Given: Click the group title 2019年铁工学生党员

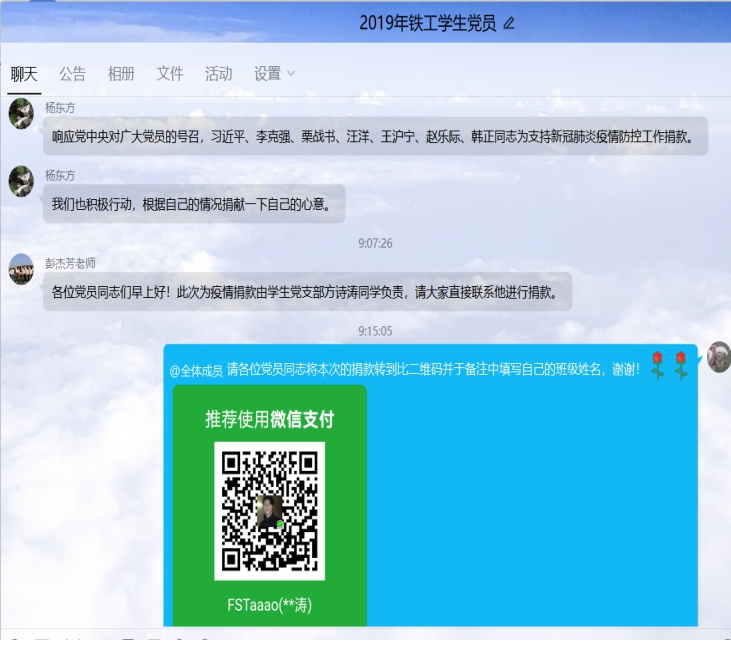Looking at the screenshot, I should pos(428,23).
